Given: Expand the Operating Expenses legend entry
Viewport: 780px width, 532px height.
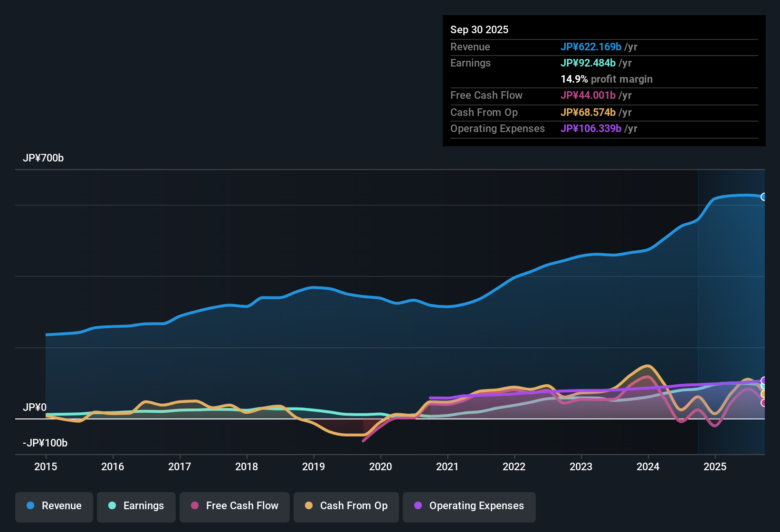Looking at the screenshot, I should 469,506.
